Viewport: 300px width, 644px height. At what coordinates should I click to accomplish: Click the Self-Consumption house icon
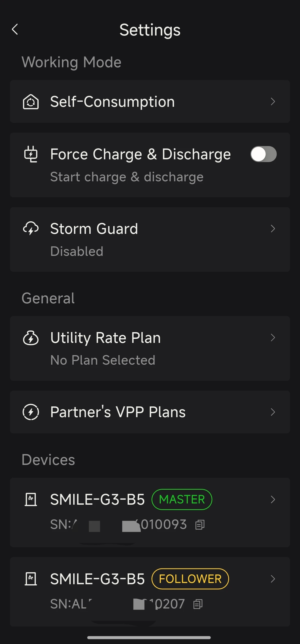pos(31,102)
